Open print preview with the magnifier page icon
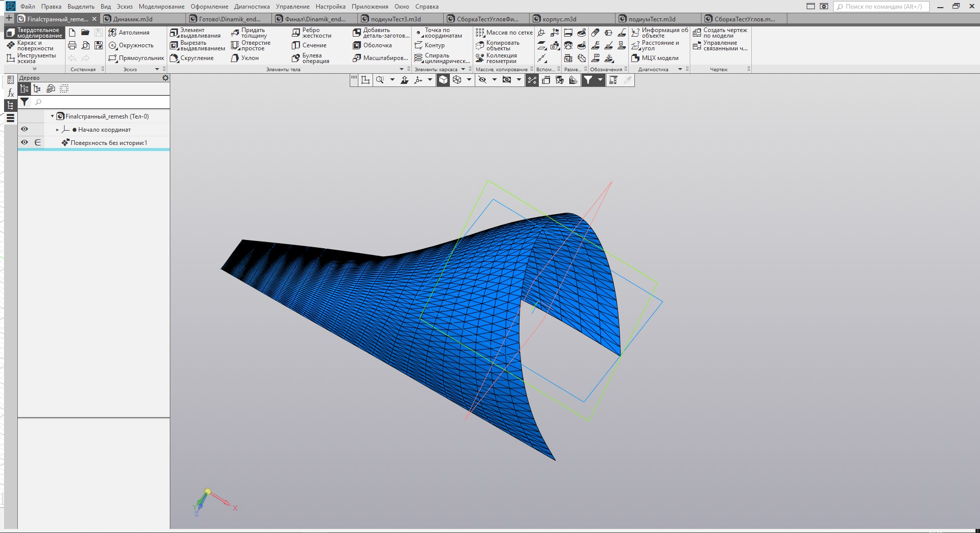980x533 pixels. [85, 45]
